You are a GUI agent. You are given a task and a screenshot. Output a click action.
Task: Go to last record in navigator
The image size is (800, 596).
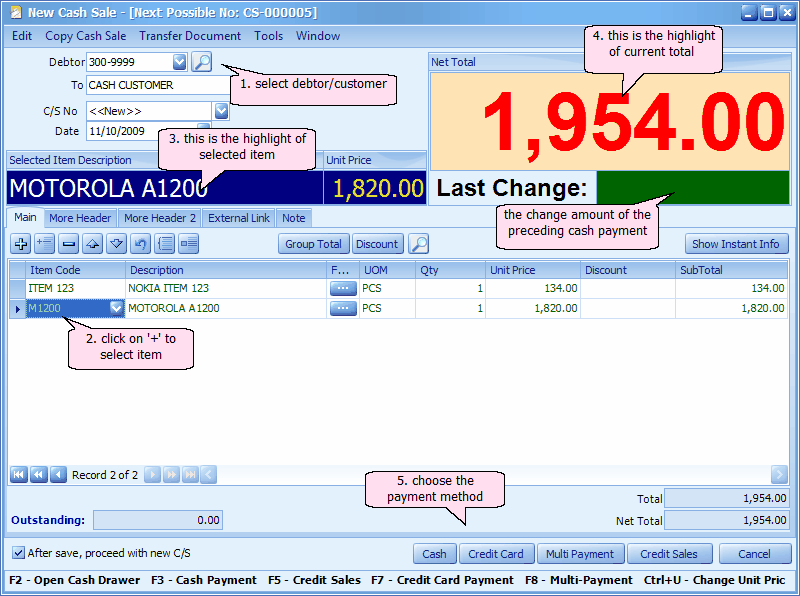pos(190,475)
